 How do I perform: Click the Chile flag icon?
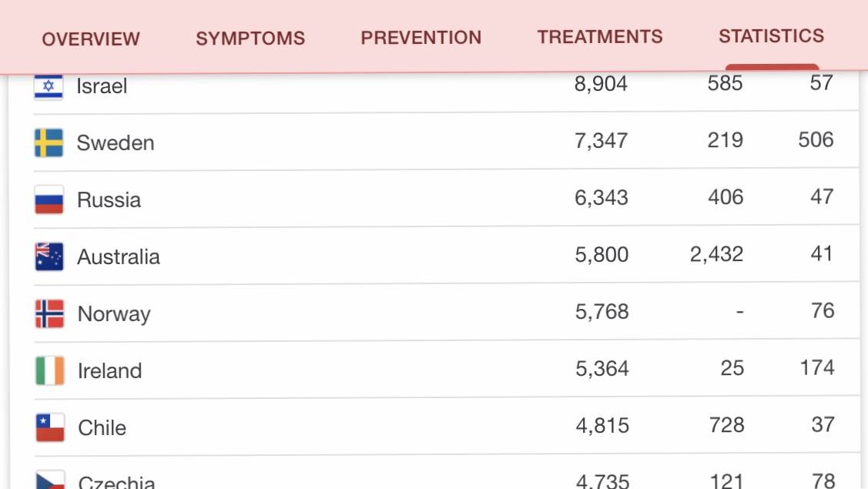[x=50, y=427]
